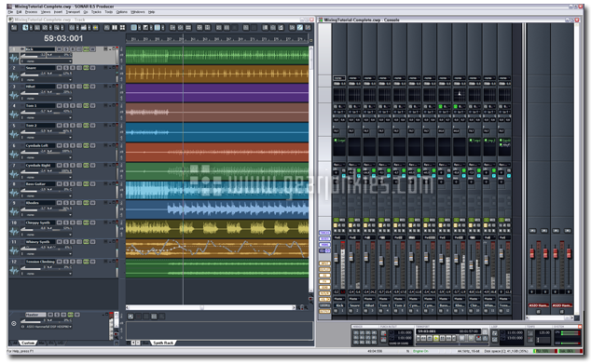Screen dimensions: 591x364
Task: Open the Snare track input dropdown
Action: [x=46, y=80]
